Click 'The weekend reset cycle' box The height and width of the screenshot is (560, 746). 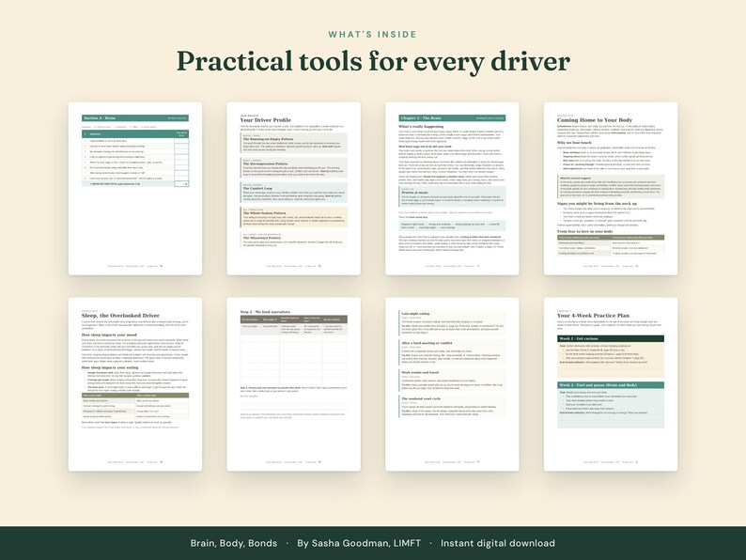click(x=452, y=407)
